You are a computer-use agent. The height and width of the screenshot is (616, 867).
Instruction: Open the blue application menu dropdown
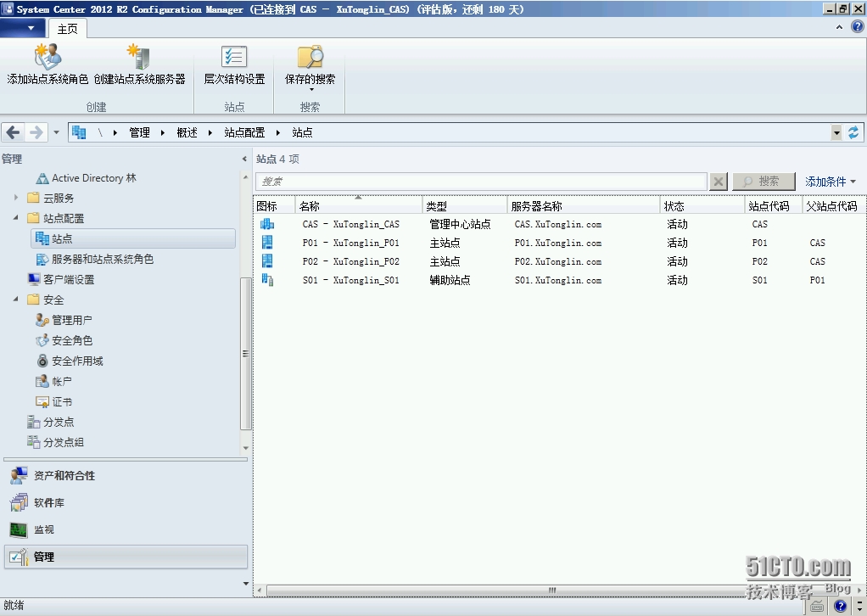[22, 28]
